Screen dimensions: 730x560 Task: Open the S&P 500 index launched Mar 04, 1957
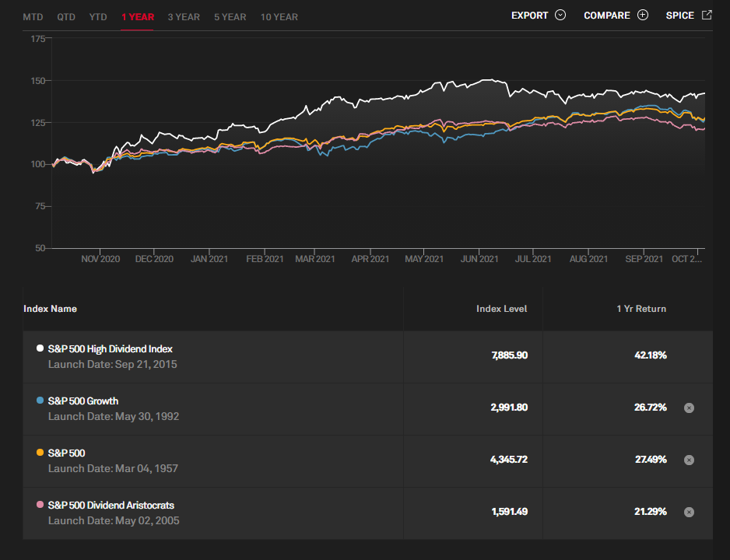click(x=67, y=453)
